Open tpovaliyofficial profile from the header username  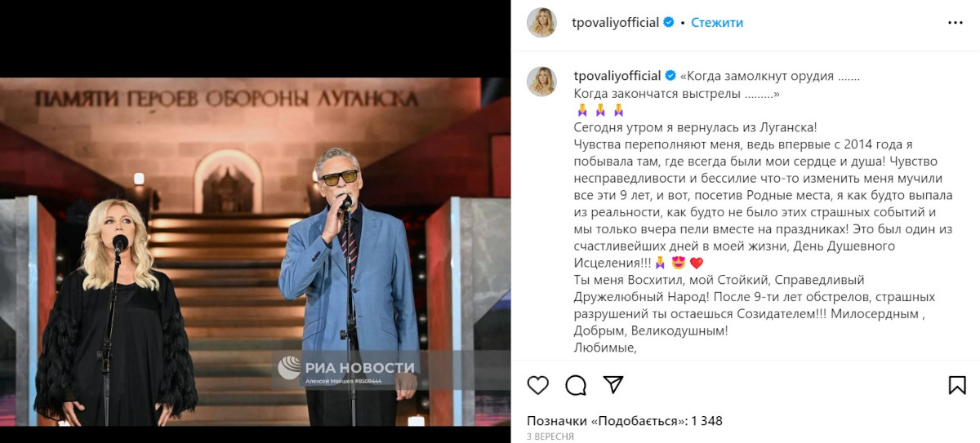(617, 23)
